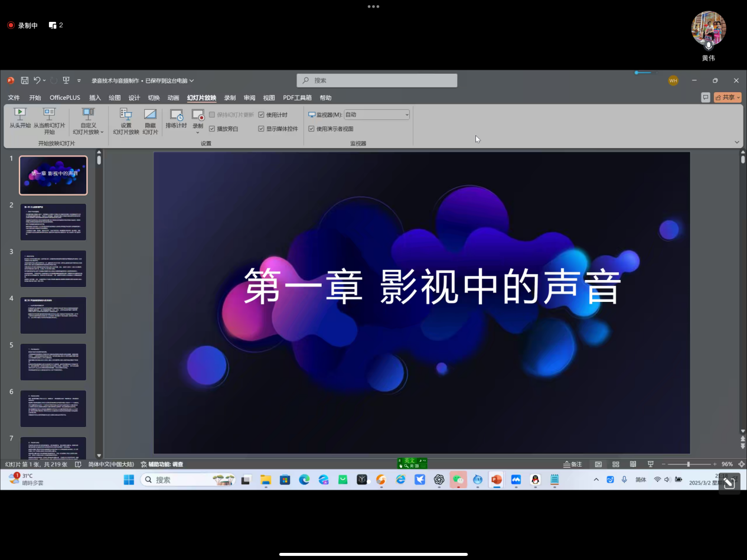Viewport: 747px width, 560px height.
Task: Click the 共享 share button
Action: tap(728, 97)
